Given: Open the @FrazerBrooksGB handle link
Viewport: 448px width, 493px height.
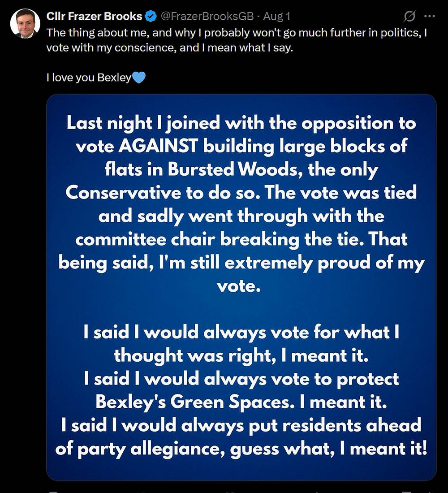Looking at the screenshot, I should (x=207, y=17).
